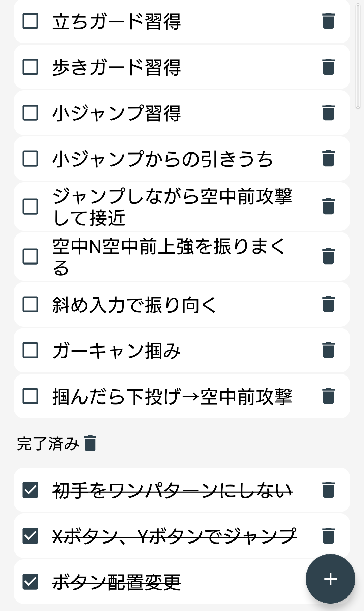Delete the 小ジャンプ習得 task
Screen dimensions: 364x611
click(328, 113)
